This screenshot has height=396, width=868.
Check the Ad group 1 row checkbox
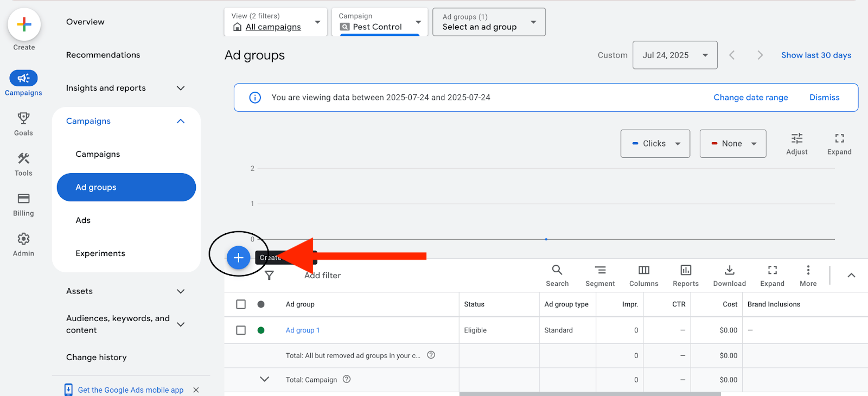click(x=241, y=330)
